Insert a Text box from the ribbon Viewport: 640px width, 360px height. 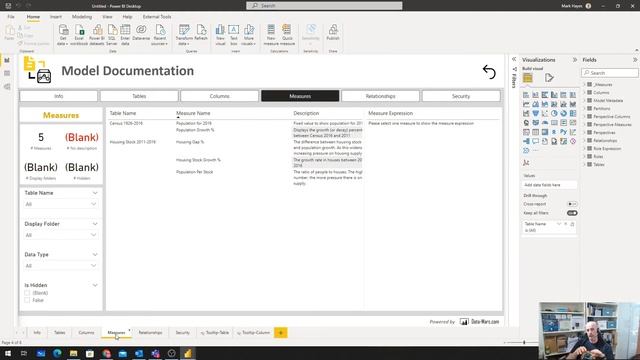point(233,35)
